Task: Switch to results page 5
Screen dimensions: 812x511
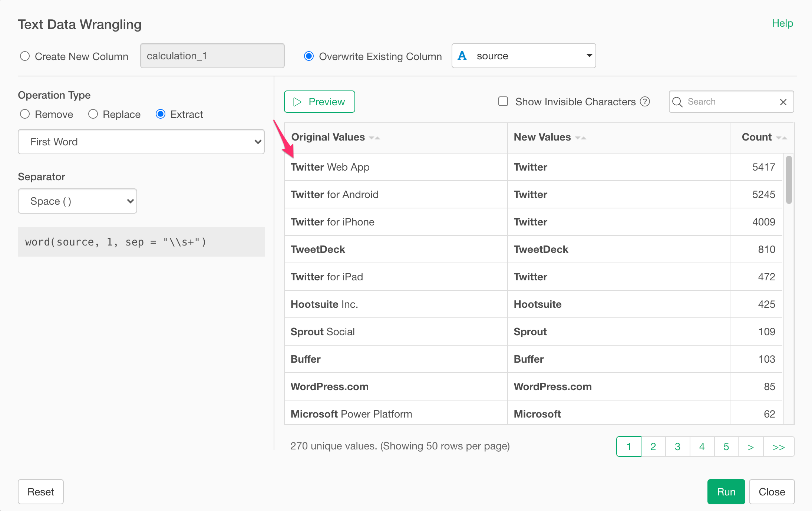Action: [x=726, y=447]
